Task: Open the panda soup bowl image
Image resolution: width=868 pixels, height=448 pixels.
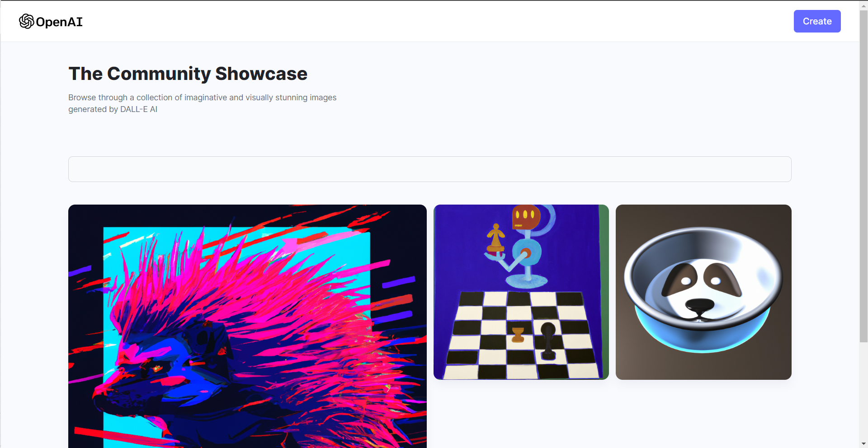Action: [x=703, y=292]
